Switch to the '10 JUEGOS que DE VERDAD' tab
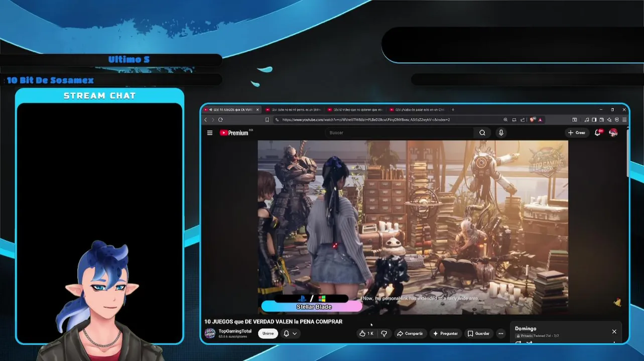 point(231,110)
